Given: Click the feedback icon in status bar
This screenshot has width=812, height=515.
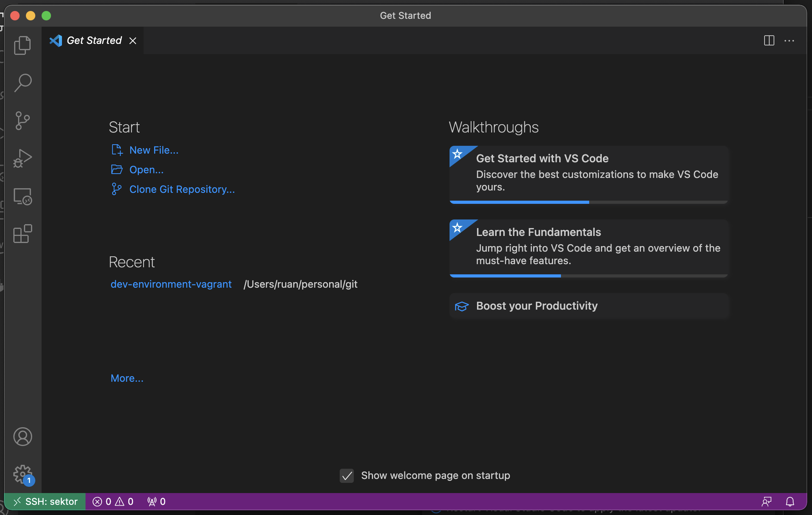Looking at the screenshot, I should [766, 502].
